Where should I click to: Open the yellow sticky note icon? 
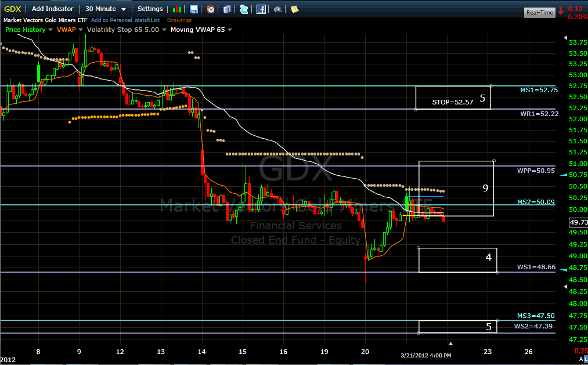point(295,9)
